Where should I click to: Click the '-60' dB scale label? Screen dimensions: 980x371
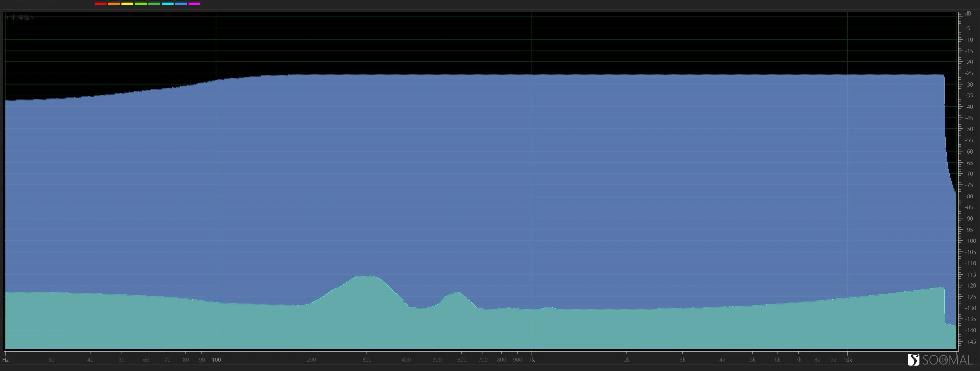click(969, 152)
